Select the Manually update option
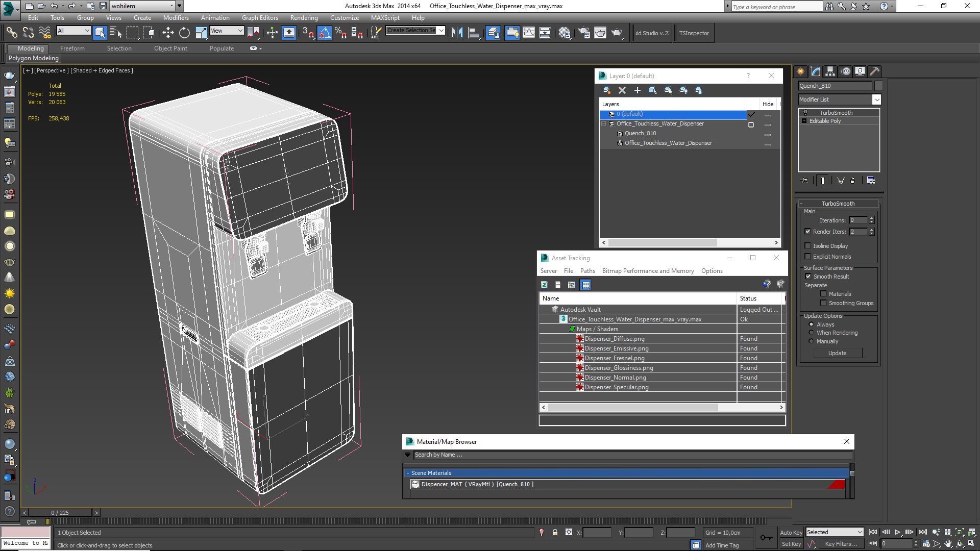 click(811, 341)
